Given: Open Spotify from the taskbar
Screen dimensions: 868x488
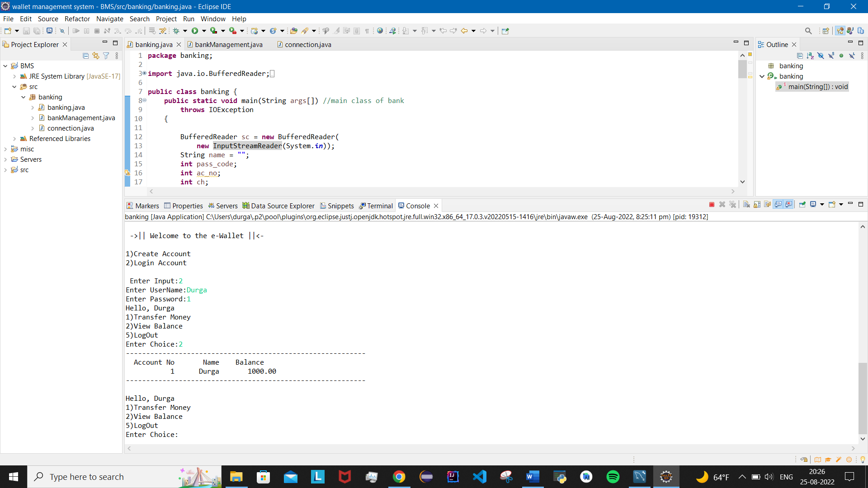Looking at the screenshot, I should click(x=613, y=477).
